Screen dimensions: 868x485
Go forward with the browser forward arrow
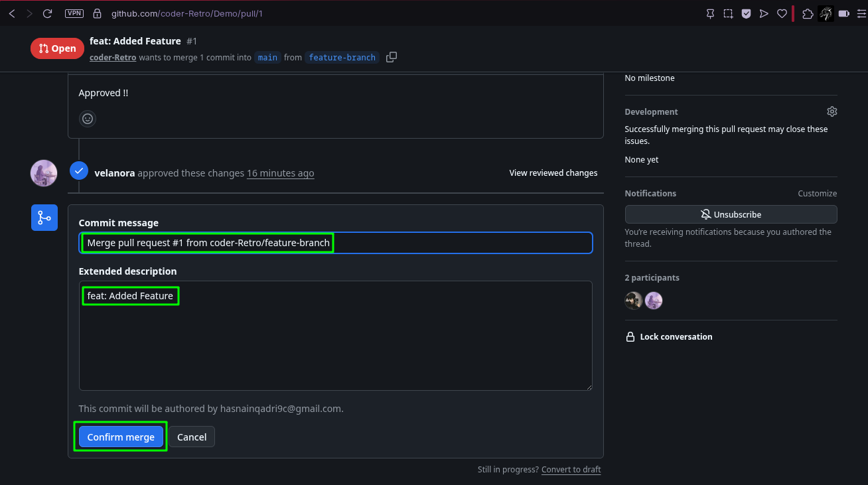pyautogui.click(x=29, y=13)
